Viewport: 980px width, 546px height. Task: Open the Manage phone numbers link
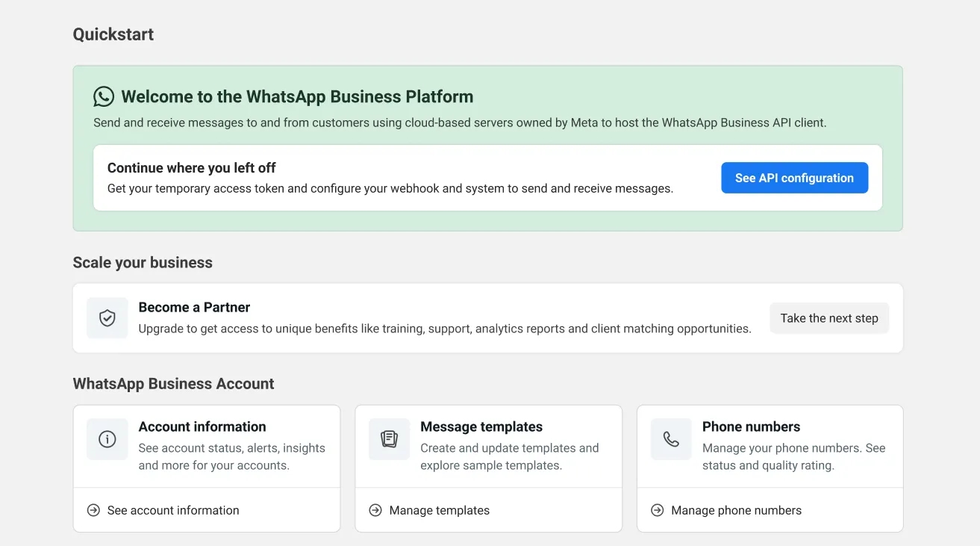736,510
